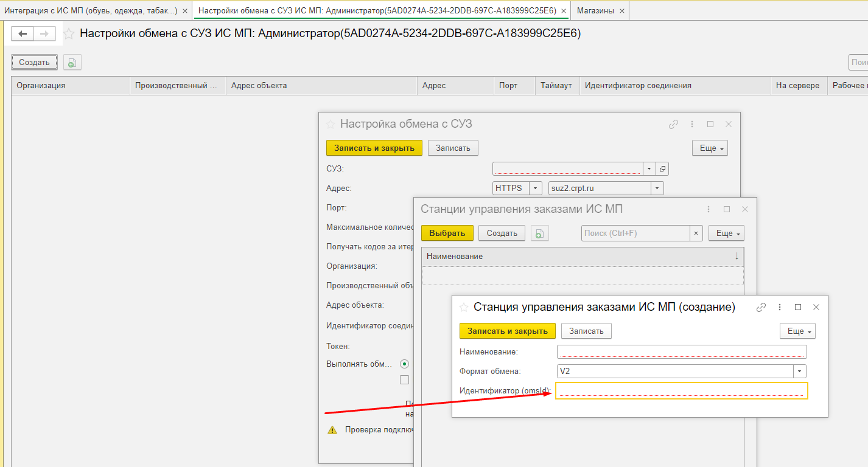868x467 pixels.
Task: Go forward with the right arrow button
Action: [44, 34]
